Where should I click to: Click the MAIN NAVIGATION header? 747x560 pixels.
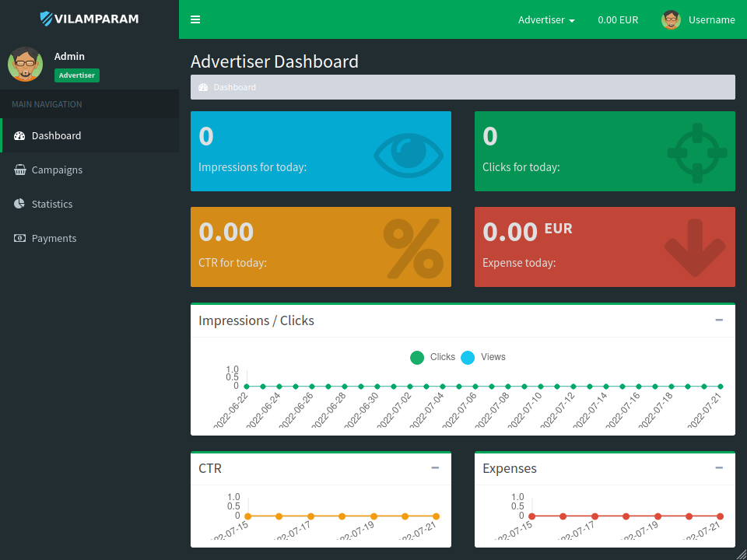[47, 104]
